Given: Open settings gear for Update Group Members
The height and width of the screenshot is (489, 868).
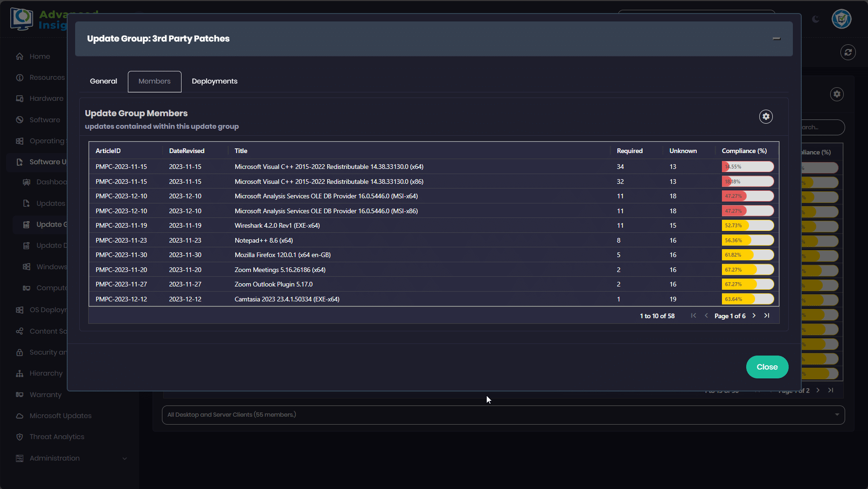Looking at the screenshot, I should (766, 117).
